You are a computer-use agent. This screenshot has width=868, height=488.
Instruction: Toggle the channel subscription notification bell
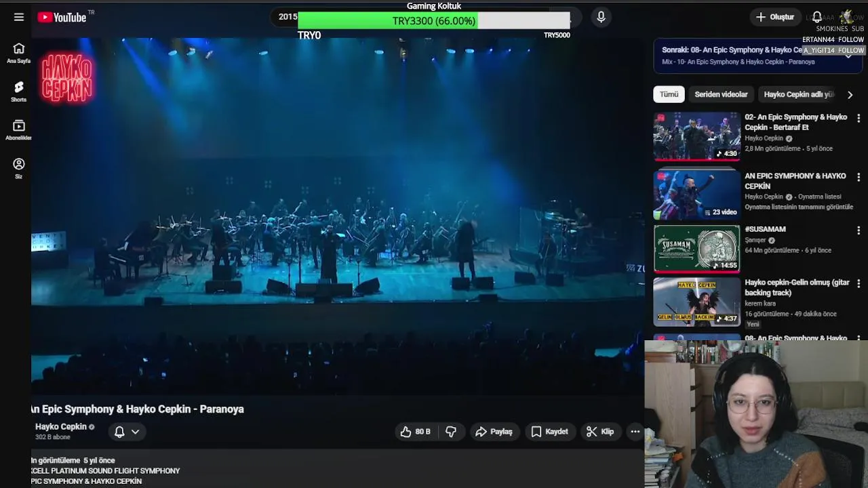(x=119, y=432)
